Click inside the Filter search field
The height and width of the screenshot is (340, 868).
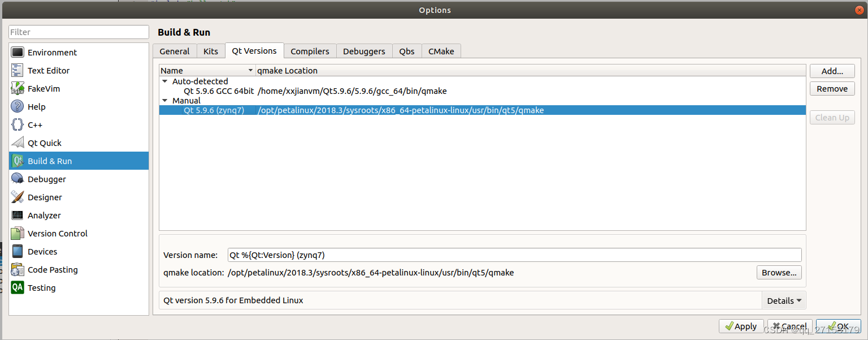[x=78, y=32]
